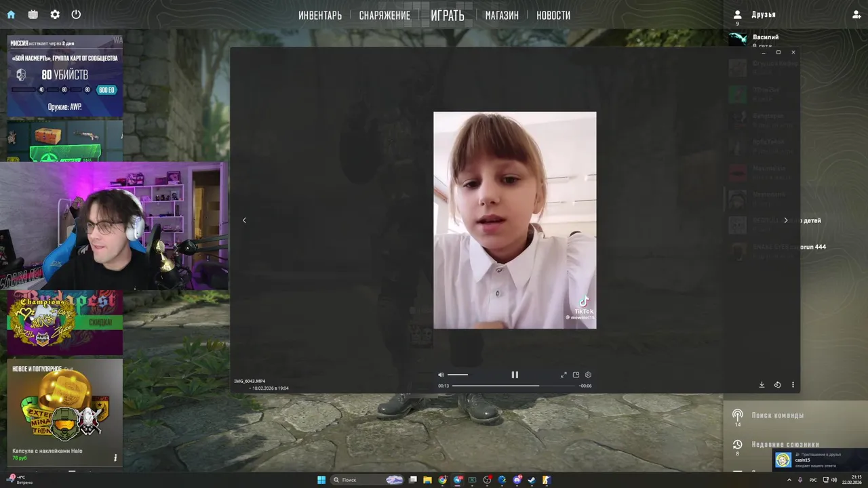Open game settings gear in top bar

(x=55, y=14)
